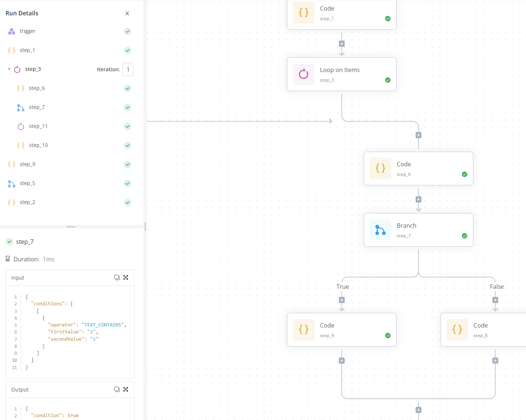
Task: Click the loop icon beside step_11
Action: 21,126
